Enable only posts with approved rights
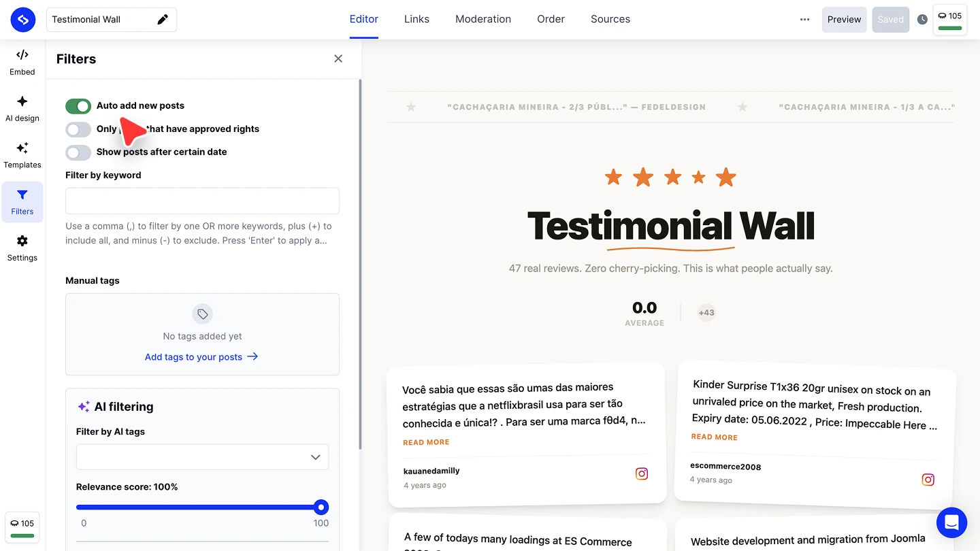Image resolution: width=980 pixels, height=551 pixels. coord(78,129)
